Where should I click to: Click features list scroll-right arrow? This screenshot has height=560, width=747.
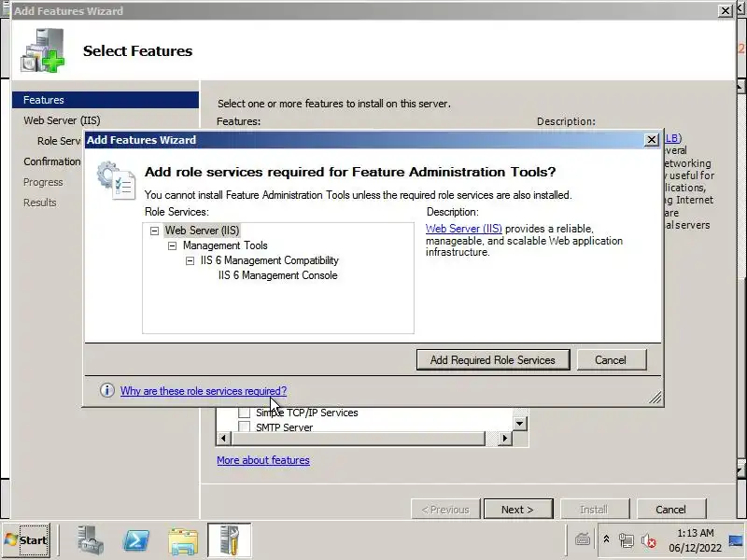(x=504, y=438)
